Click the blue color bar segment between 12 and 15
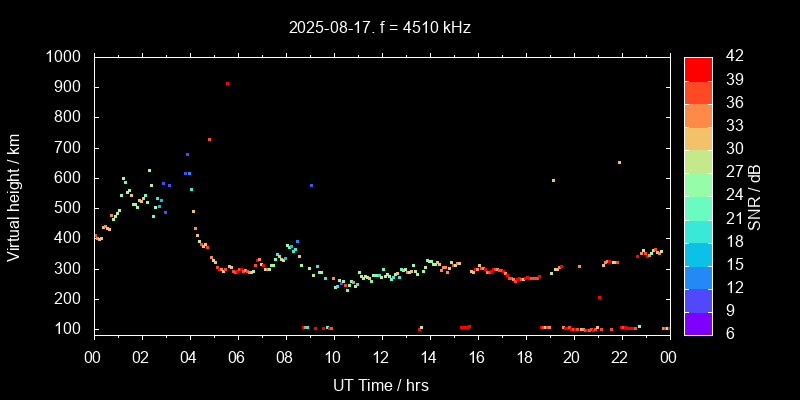The image size is (800, 400). pyautogui.click(x=697, y=277)
